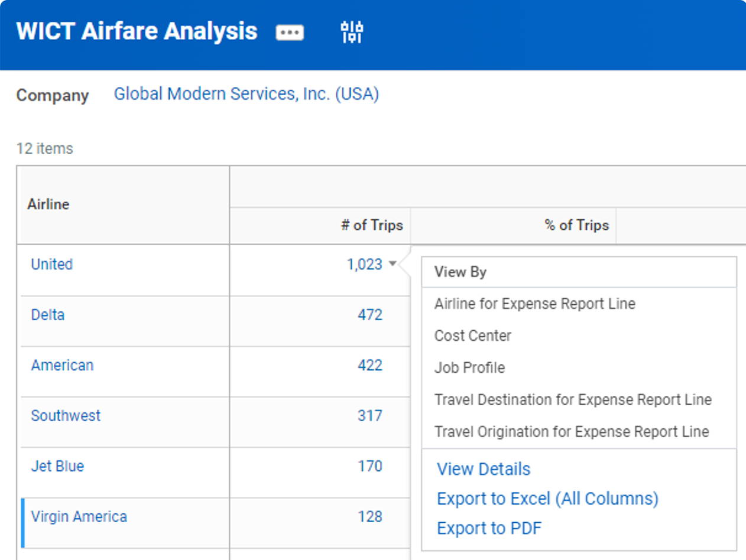View by Cost Center
This screenshot has width=746, height=560.
point(473,336)
